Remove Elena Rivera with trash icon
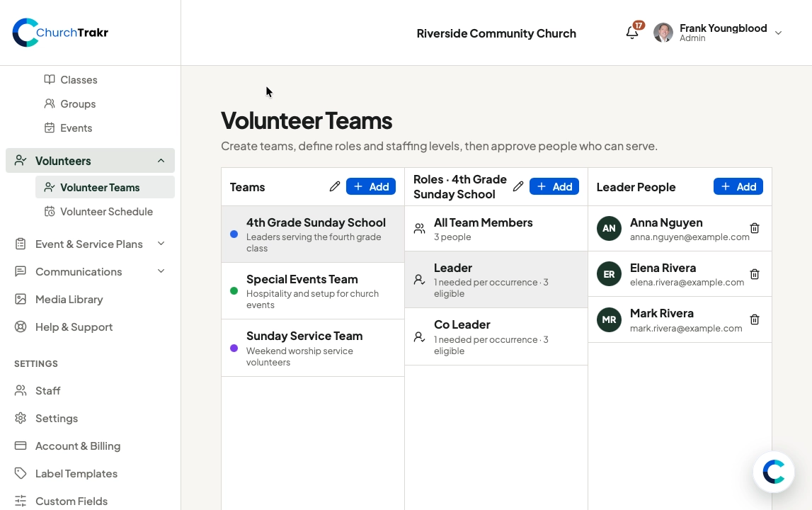812x510 pixels. [x=755, y=273]
